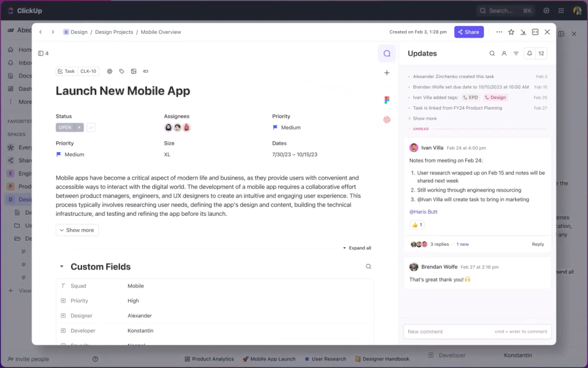Search the Custom Fields section

[368, 266]
